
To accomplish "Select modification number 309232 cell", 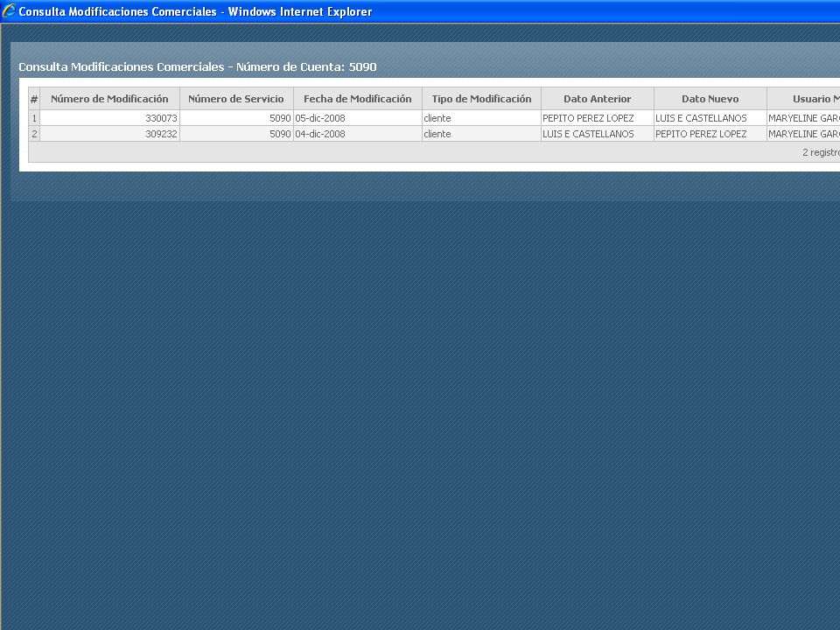I will 110,134.
